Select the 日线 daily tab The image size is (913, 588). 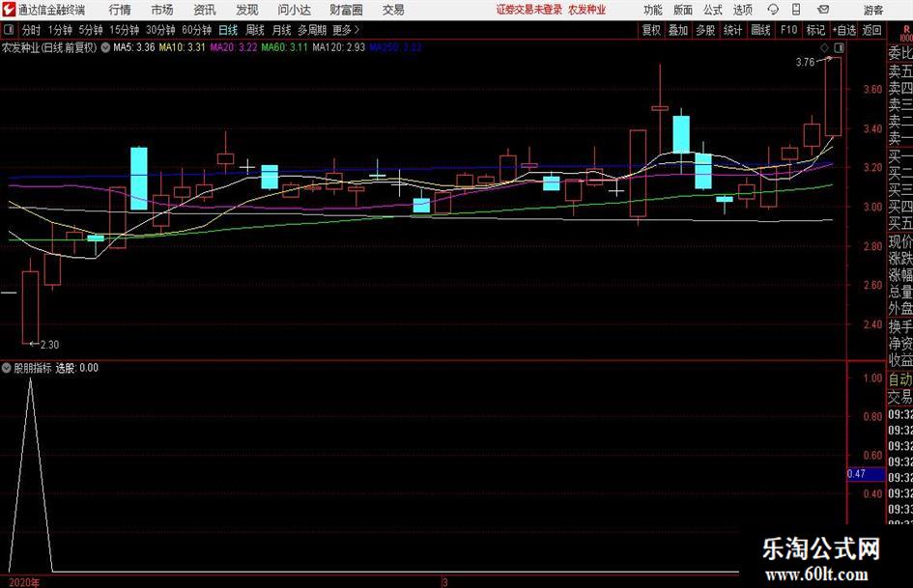228,30
